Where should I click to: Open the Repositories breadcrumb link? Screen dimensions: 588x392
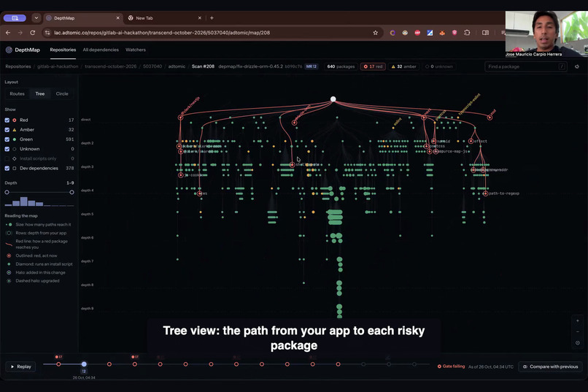(x=18, y=66)
